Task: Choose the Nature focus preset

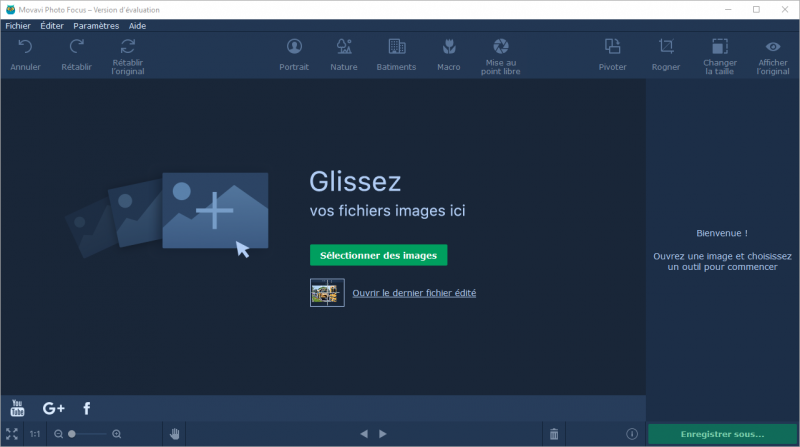Action: pyautogui.click(x=343, y=47)
